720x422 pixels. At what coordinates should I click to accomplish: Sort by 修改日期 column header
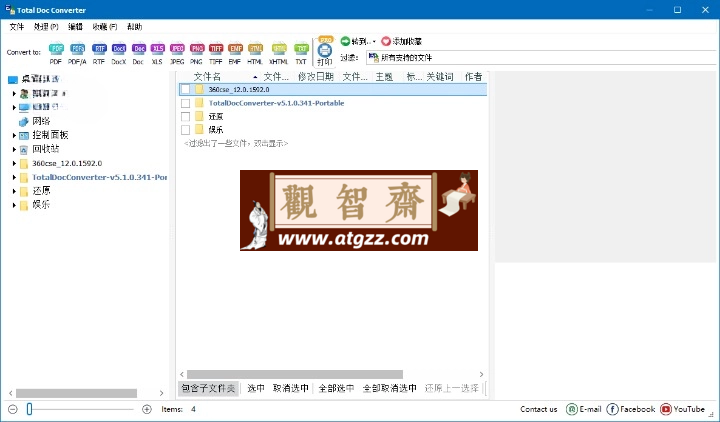tap(315, 77)
